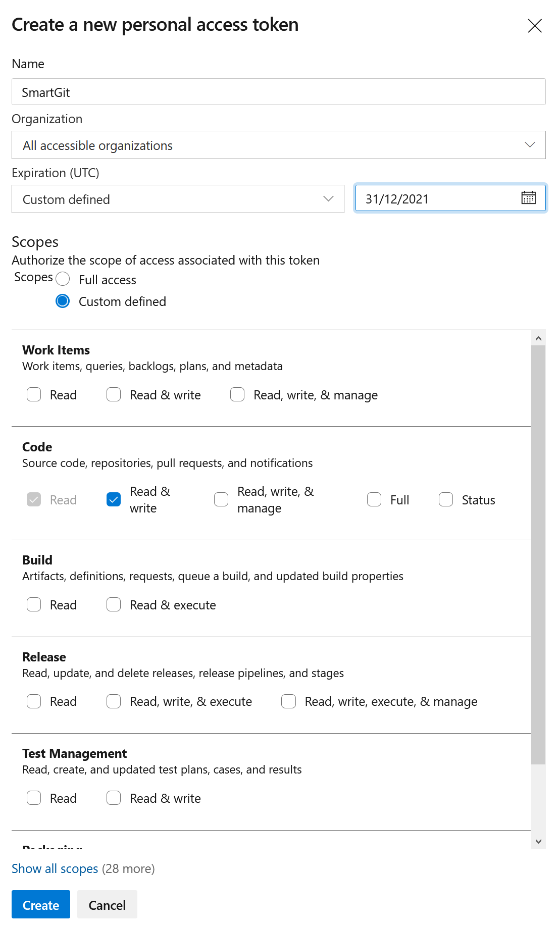Image resolution: width=560 pixels, height=927 pixels.
Task: Select the Full access scope radio button
Action: (x=63, y=279)
